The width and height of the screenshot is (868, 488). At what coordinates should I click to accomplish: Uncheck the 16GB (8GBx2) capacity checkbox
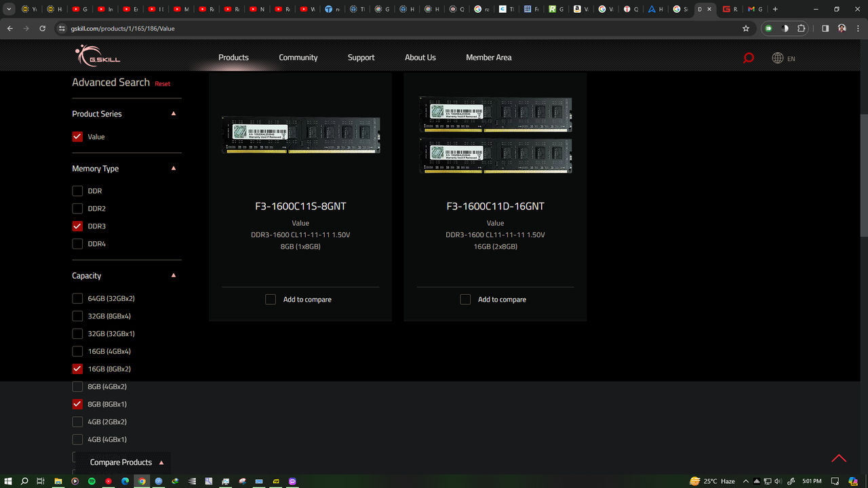pos(77,369)
